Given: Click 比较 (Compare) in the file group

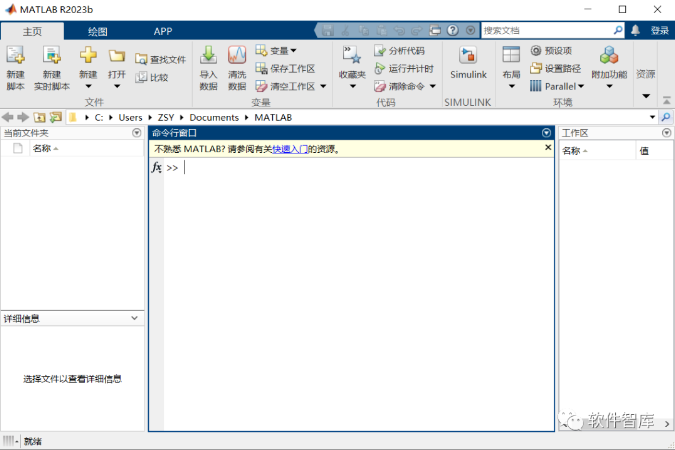Looking at the screenshot, I should pos(152,78).
